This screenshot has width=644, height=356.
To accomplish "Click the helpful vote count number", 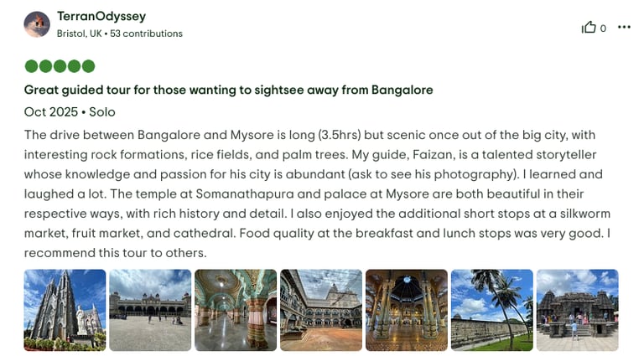I will tap(603, 28).
